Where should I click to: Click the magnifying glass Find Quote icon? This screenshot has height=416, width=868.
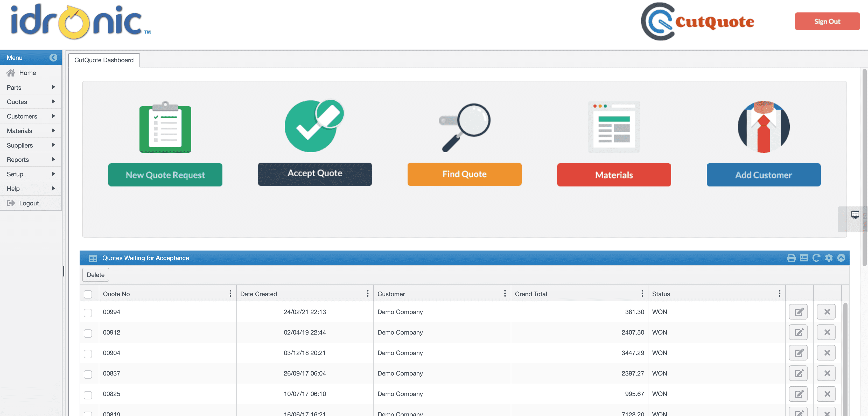click(464, 127)
